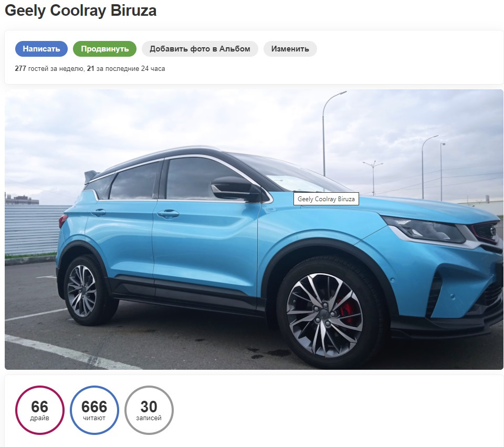Click the car's headlight in the photo
Image resolution: width=504 pixels, height=447 pixels.
pos(424,230)
